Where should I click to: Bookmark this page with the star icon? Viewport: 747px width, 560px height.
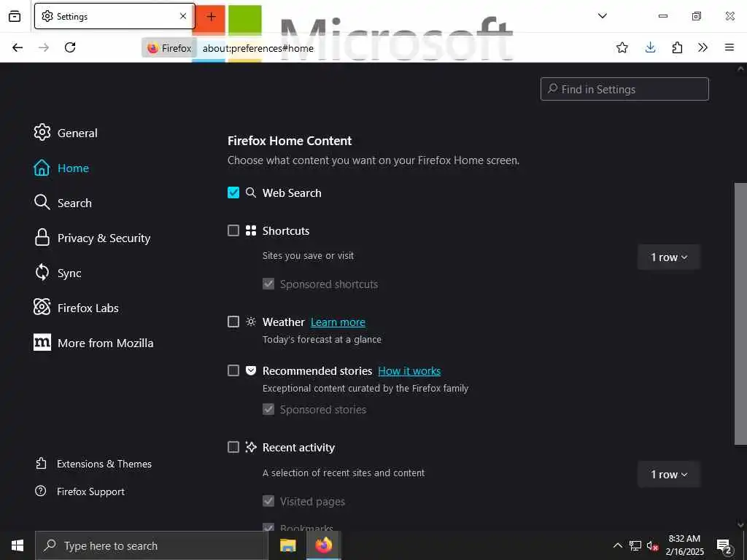622,47
